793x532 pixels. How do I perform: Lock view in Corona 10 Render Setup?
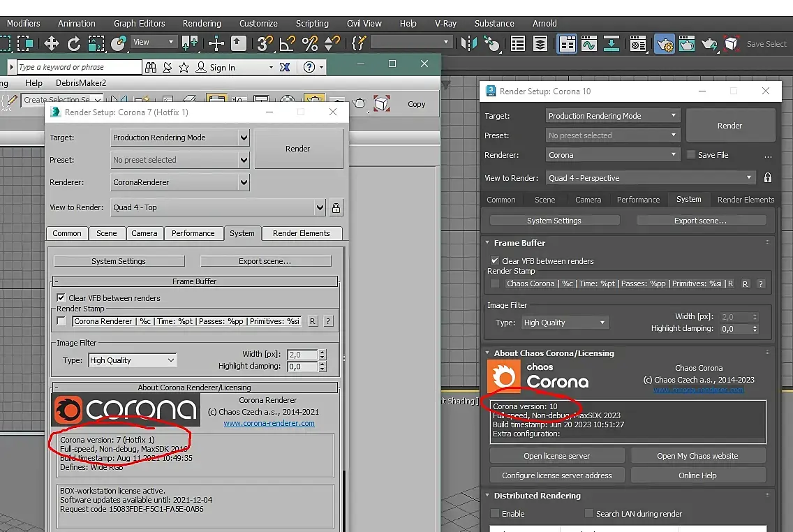click(768, 177)
